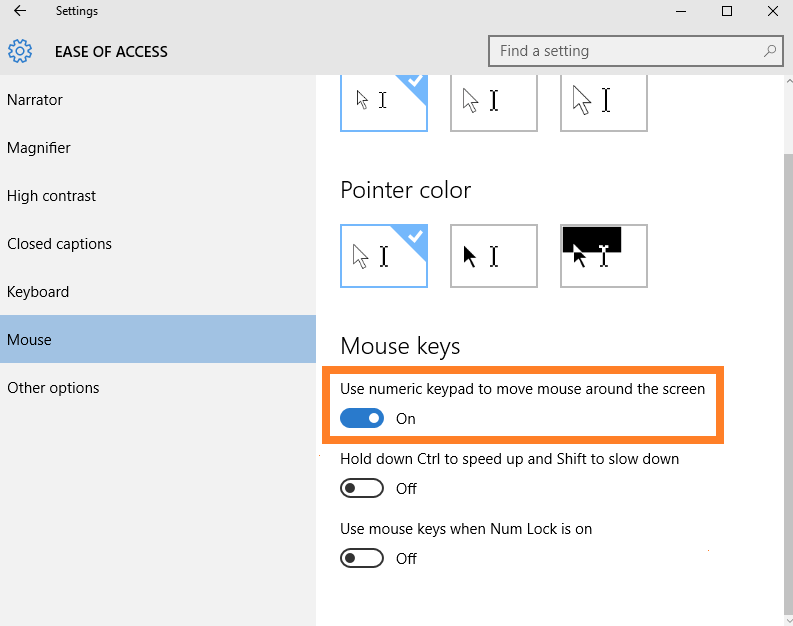Go to High contrast settings
Screen dimensions: 793x626
[x=51, y=196]
